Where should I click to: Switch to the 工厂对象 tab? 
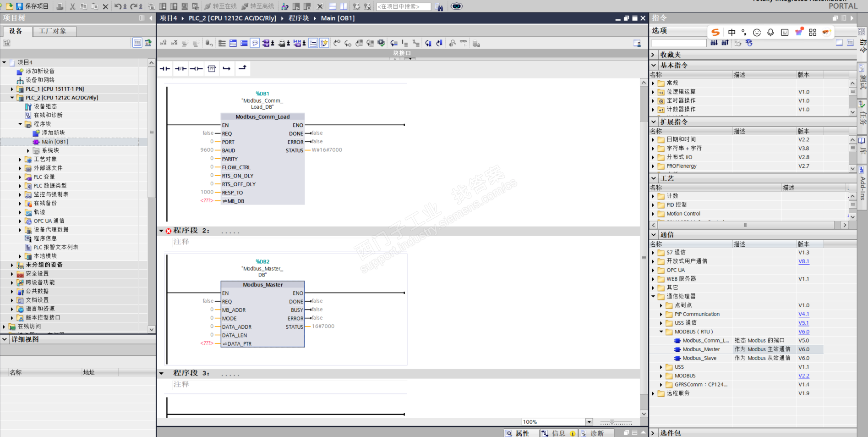pos(54,31)
